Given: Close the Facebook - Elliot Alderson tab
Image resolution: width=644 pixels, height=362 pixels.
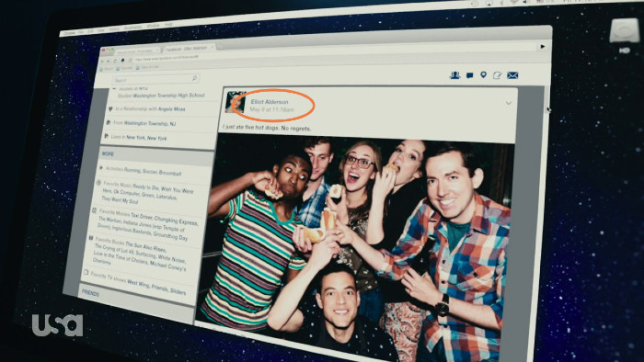Looking at the screenshot, I should click(213, 47).
